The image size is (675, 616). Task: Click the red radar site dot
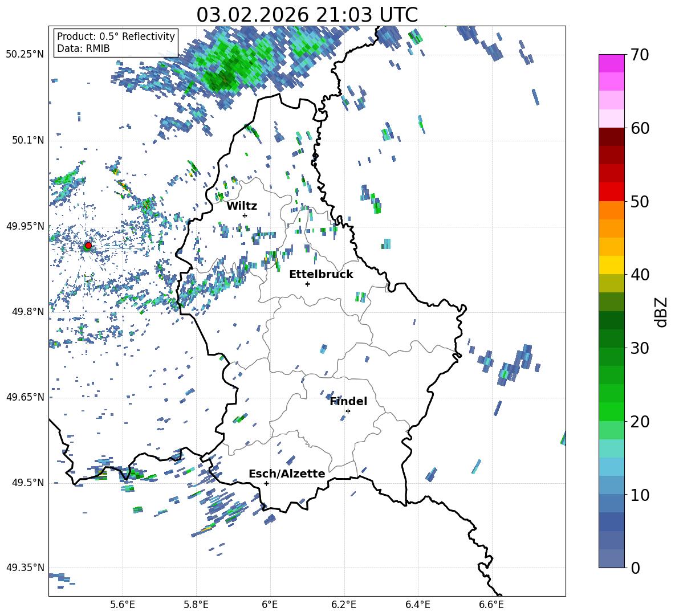point(88,246)
